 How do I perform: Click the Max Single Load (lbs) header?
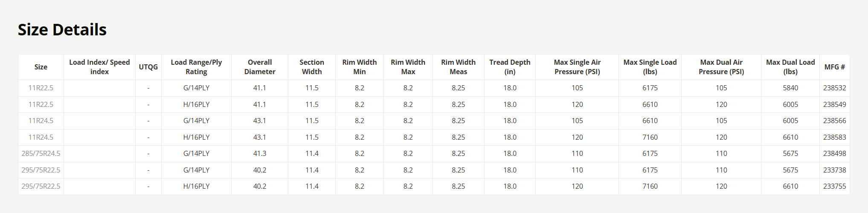click(650, 67)
